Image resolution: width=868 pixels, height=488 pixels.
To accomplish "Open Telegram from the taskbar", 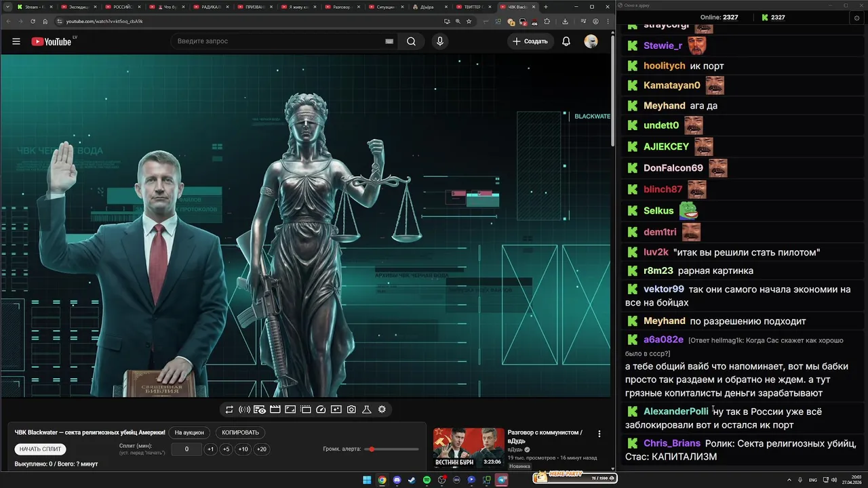I will (x=502, y=480).
